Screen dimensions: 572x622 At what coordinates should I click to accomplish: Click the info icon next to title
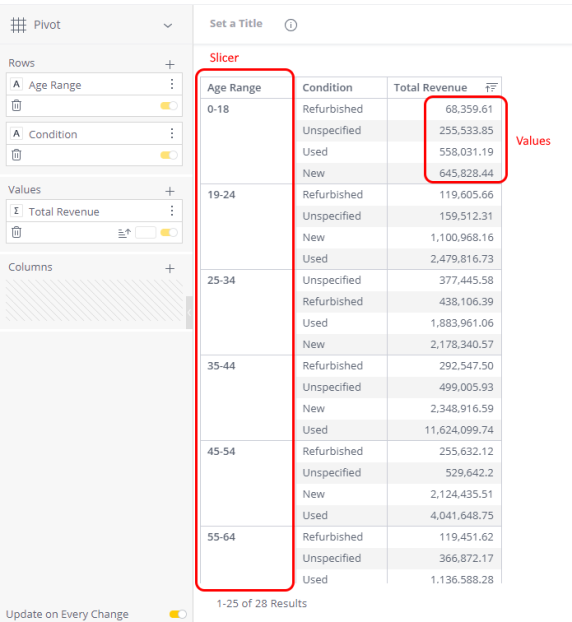pyautogui.click(x=291, y=25)
